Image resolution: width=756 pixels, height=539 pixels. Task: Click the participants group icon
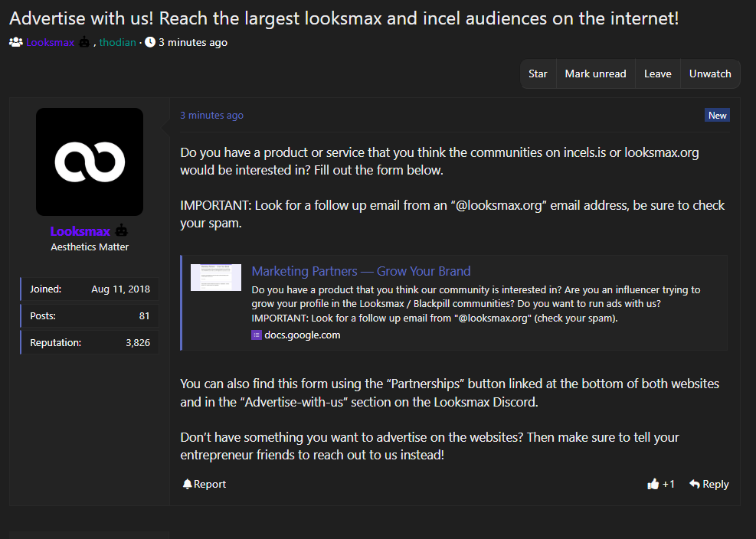tap(16, 42)
